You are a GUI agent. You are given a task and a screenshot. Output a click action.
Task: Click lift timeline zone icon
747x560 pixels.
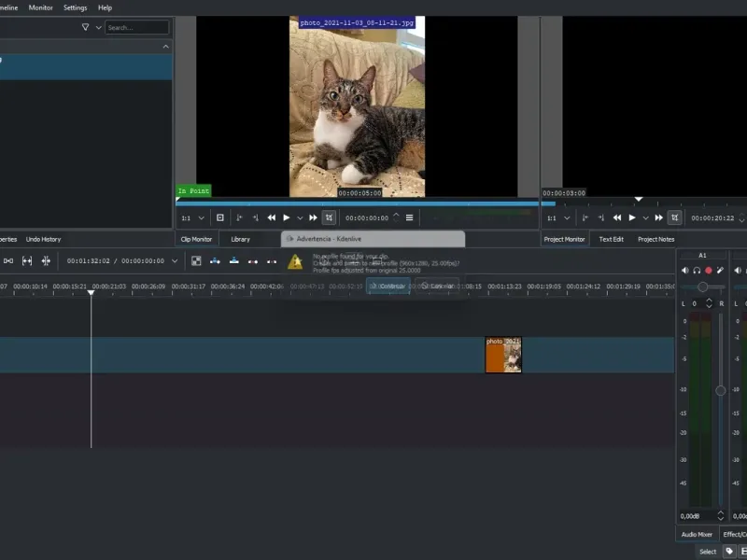pos(272,261)
